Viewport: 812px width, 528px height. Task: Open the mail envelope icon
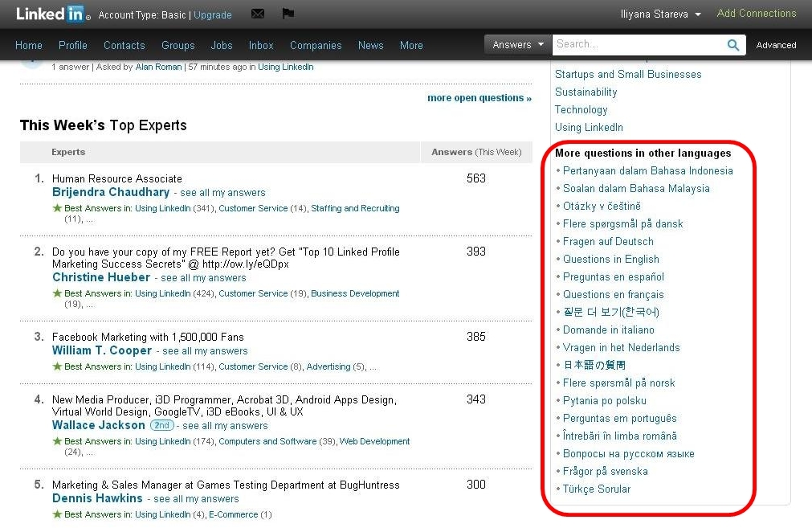click(257, 14)
